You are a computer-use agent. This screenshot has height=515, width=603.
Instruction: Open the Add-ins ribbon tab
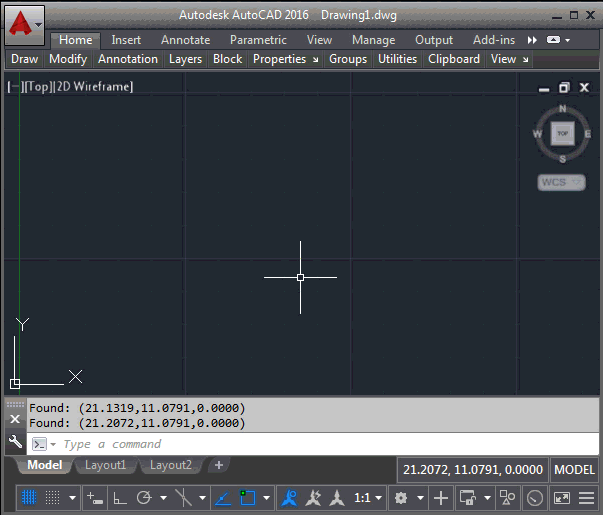[494, 40]
